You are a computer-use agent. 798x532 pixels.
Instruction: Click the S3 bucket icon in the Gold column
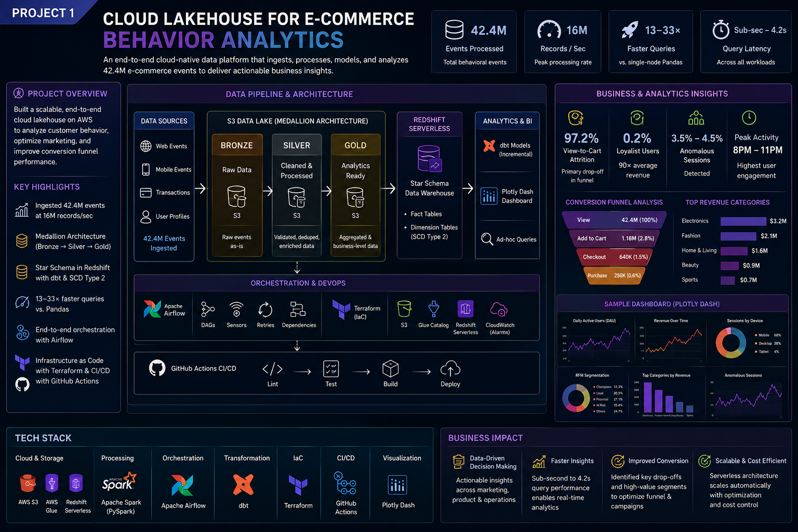coord(355,197)
